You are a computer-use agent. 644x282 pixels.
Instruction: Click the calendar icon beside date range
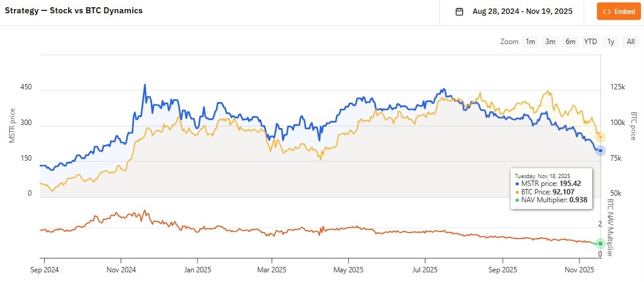tap(459, 11)
